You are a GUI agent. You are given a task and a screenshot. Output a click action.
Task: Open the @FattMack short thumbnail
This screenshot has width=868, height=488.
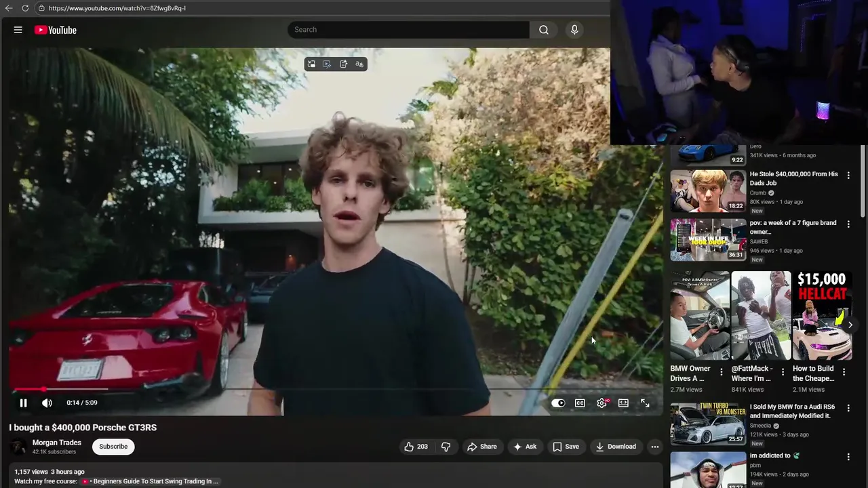[x=761, y=316]
